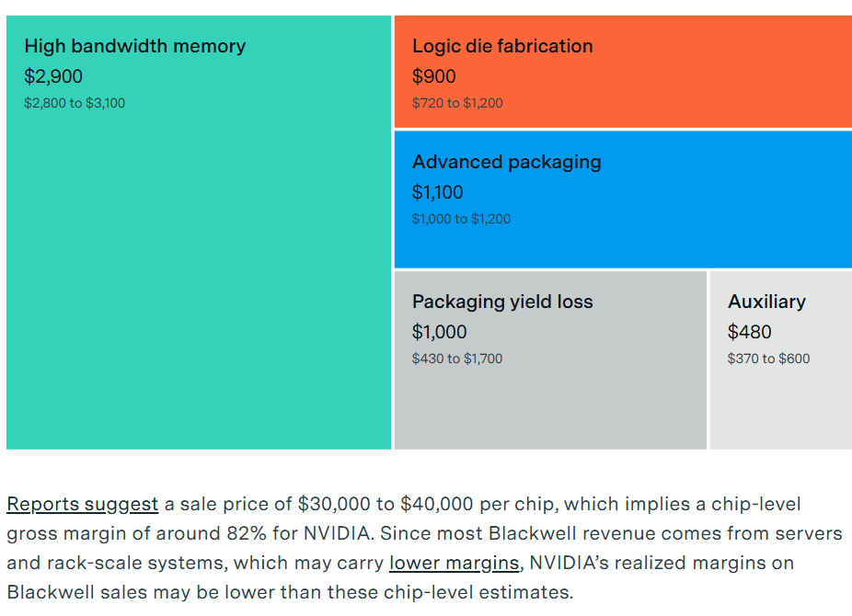
Task: Select the $480 auxiliary cost value
Action: pos(750,332)
